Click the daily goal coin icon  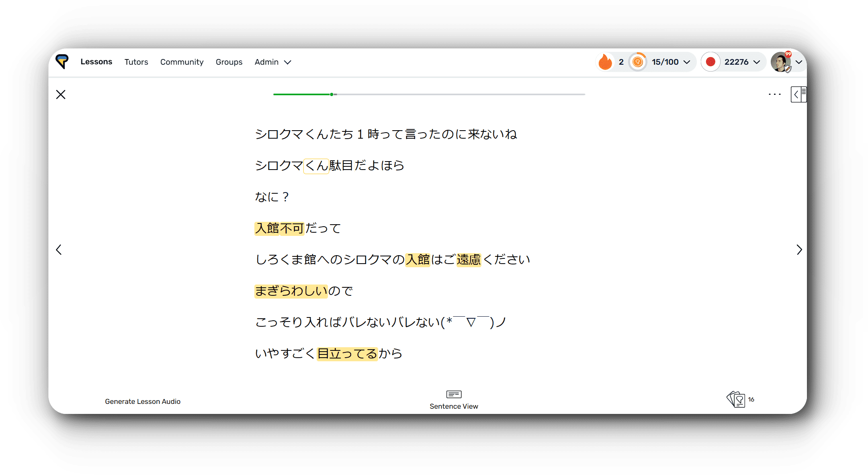637,62
